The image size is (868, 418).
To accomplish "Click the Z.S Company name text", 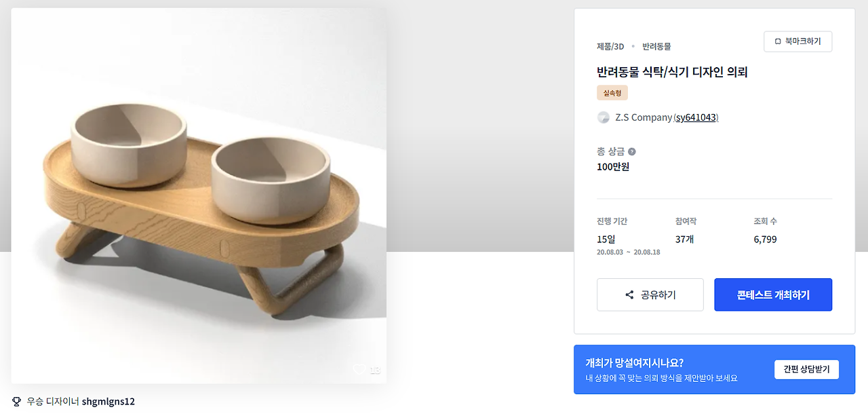I will click(x=644, y=117).
